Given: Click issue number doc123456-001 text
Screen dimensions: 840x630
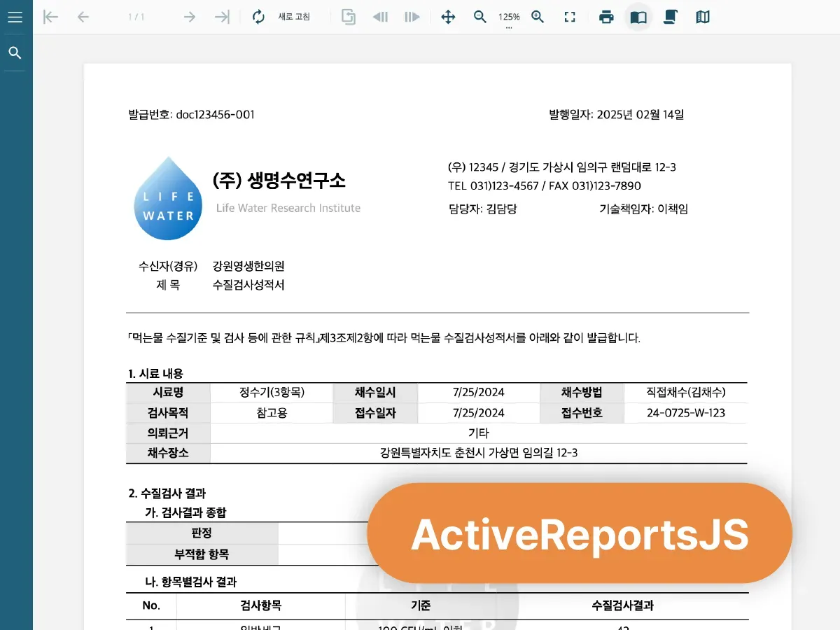Looking at the screenshot, I should coord(215,115).
